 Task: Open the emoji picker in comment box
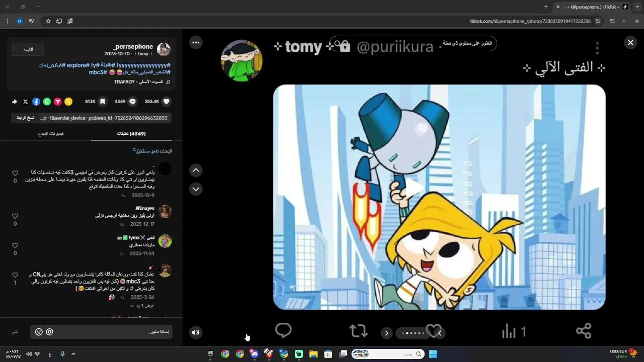[39, 332]
